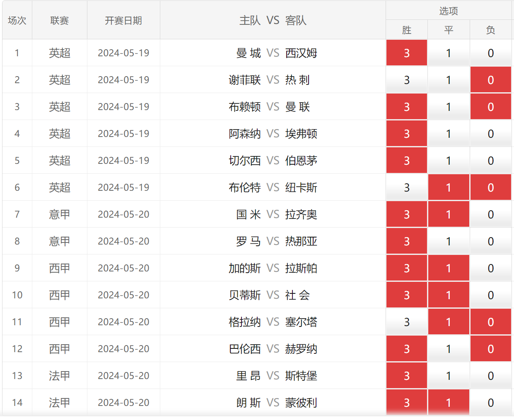
Task: Select draw option 1 for 阿森纳 VS 埃弗顿
Action: 449,134
